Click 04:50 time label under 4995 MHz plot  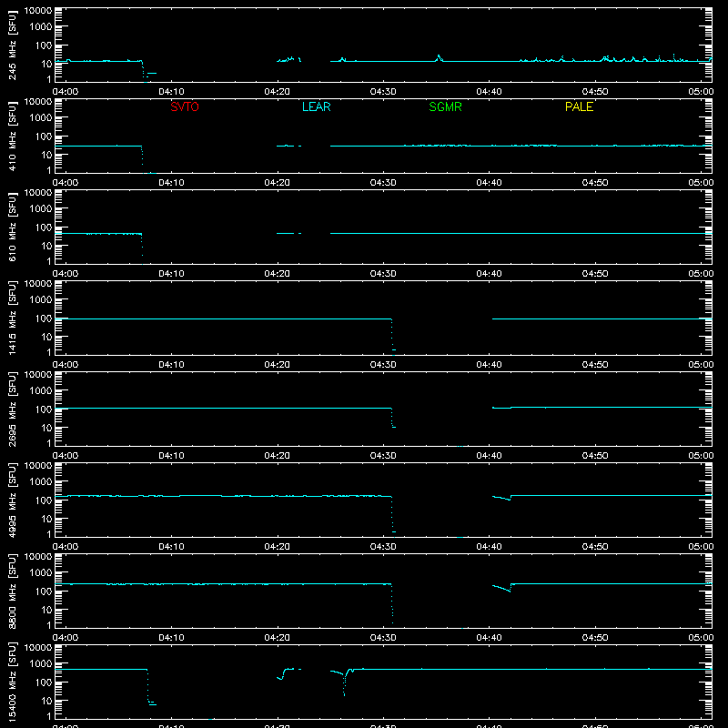click(x=595, y=547)
